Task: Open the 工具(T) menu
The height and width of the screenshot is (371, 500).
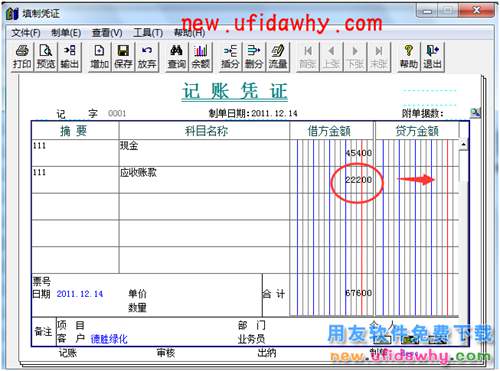Action: (148, 33)
